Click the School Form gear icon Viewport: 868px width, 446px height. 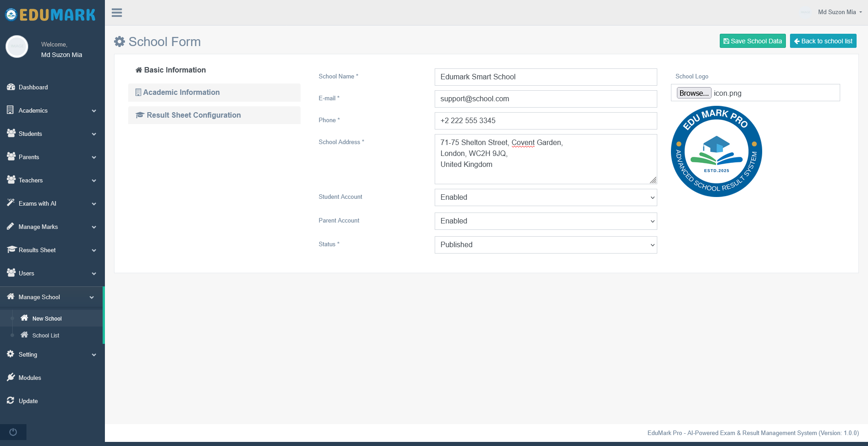click(x=119, y=41)
